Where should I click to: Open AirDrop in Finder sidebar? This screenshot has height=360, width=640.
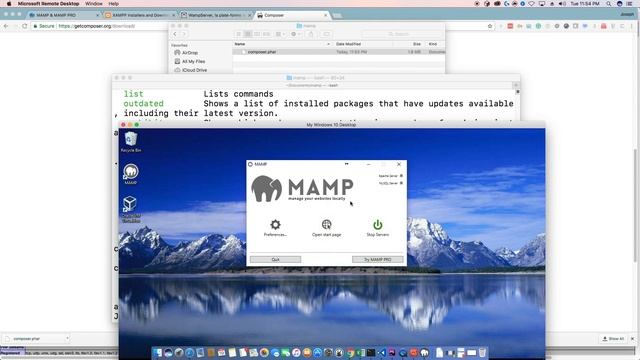point(186,53)
